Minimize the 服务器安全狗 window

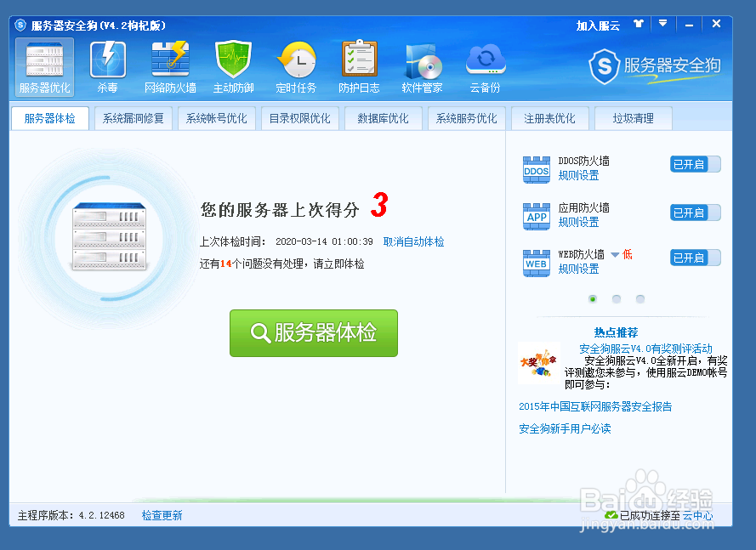(x=689, y=24)
